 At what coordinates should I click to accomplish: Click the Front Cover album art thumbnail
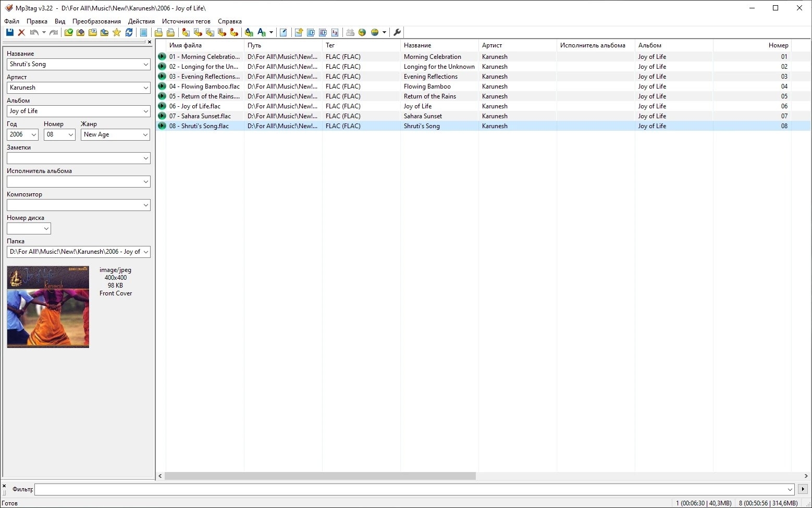pyautogui.click(x=48, y=307)
